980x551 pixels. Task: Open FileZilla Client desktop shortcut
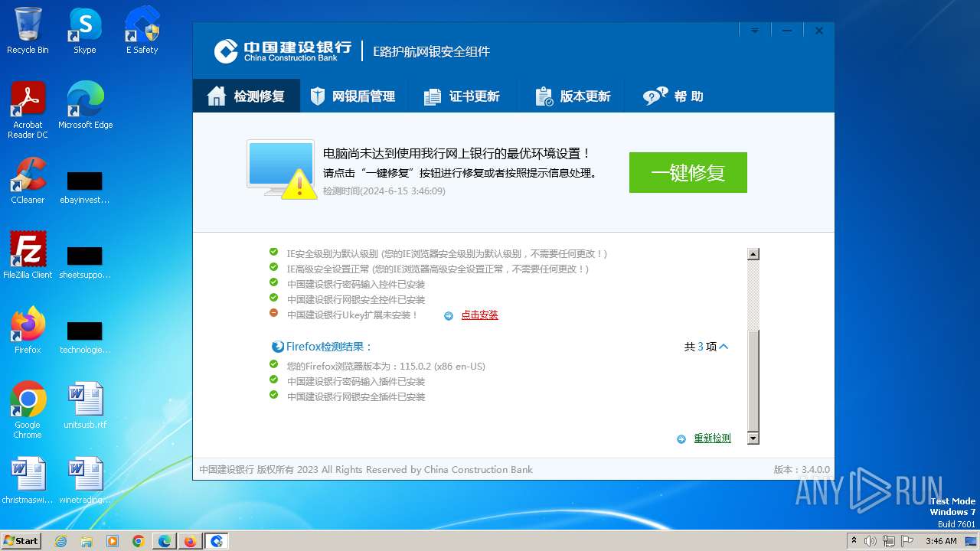coord(28,256)
